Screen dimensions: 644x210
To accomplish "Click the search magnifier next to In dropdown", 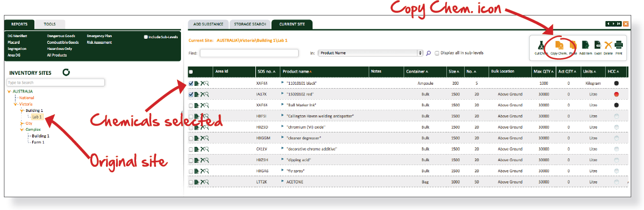I will point(429,53).
